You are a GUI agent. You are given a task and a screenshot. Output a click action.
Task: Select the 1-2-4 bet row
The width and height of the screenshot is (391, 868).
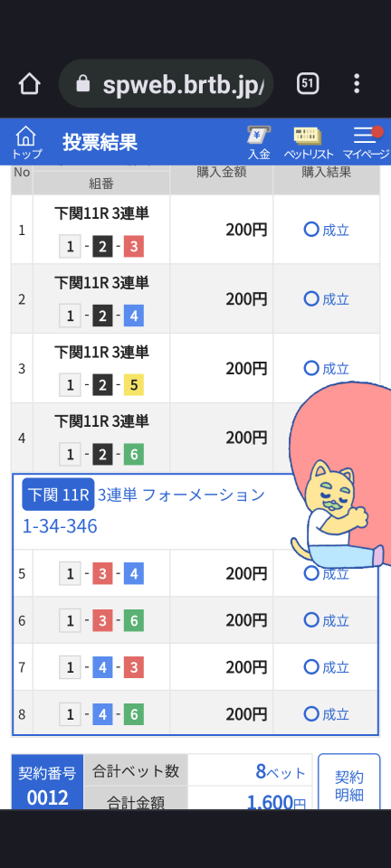pos(195,299)
